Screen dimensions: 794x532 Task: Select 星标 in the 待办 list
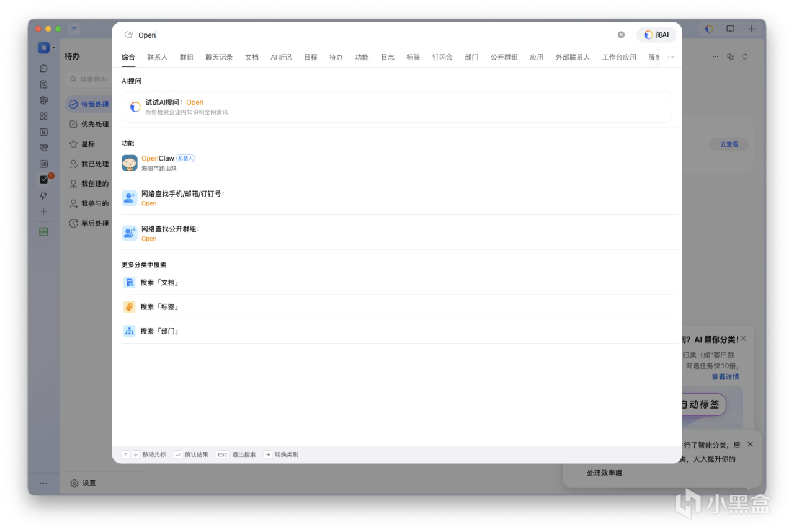89,144
